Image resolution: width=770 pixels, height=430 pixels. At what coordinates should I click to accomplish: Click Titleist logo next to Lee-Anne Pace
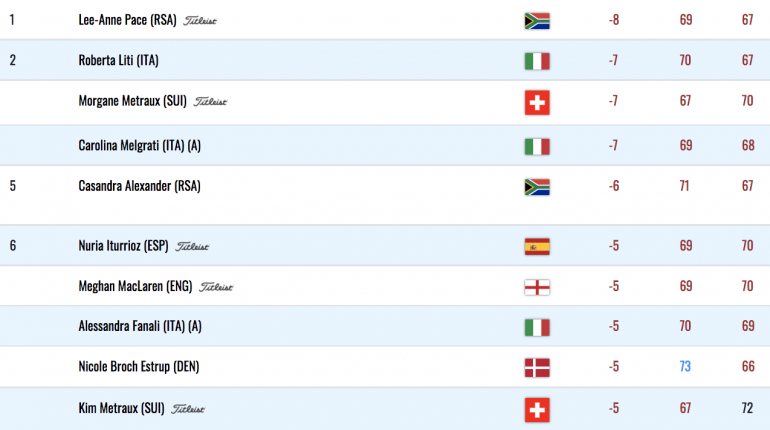pyautogui.click(x=200, y=21)
